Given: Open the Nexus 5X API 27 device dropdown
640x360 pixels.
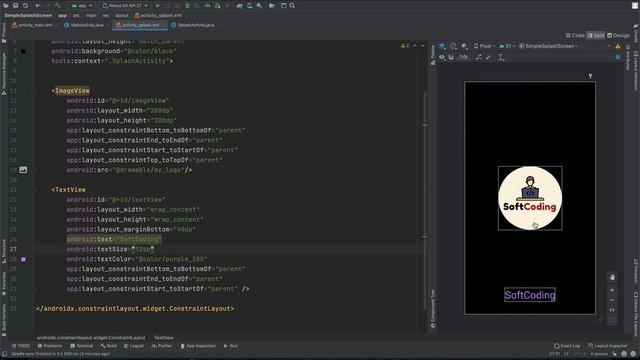Looking at the screenshot, I should [125, 6].
